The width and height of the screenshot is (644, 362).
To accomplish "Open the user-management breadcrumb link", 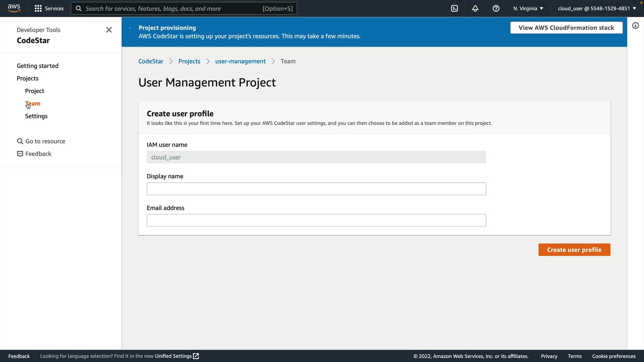I will pyautogui.click(x=240, y=61).
